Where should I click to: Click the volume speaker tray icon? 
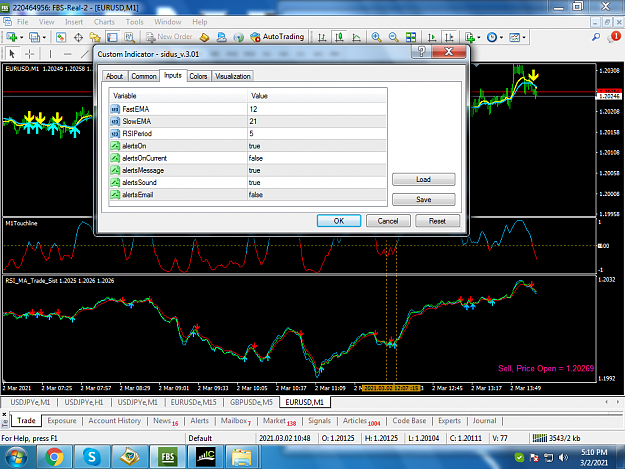pyautogui.click(x=563, y=457)
